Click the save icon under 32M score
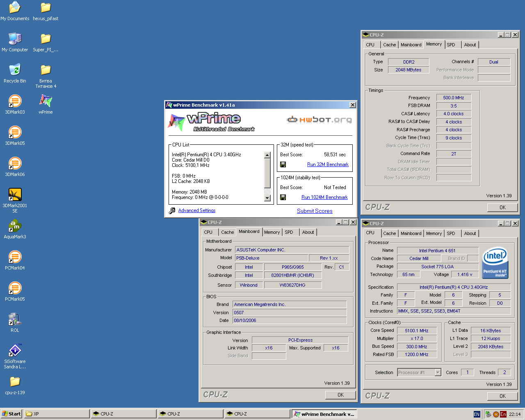The image size is (525, 420). tap(283, 164)
